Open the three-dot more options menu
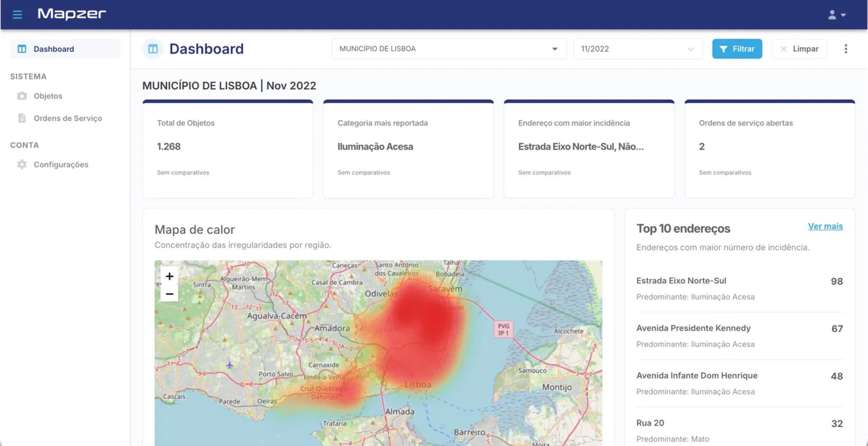Viewport: 868px width, 446px height. [x=845, y=49]
